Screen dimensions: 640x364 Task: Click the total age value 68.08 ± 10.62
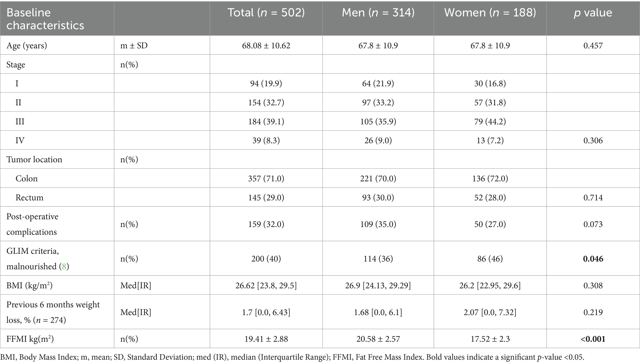pos(266,46)
